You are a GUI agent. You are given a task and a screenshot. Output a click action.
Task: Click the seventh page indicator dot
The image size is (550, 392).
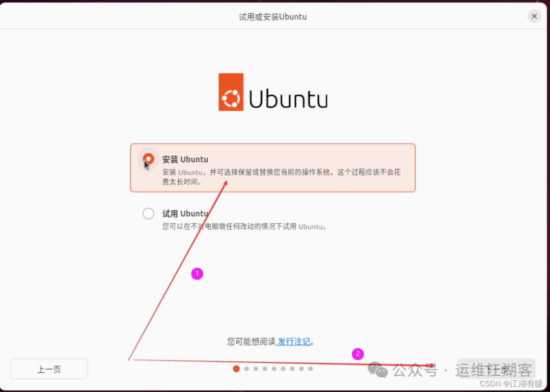pyautogui.click(x=292, y=369)
